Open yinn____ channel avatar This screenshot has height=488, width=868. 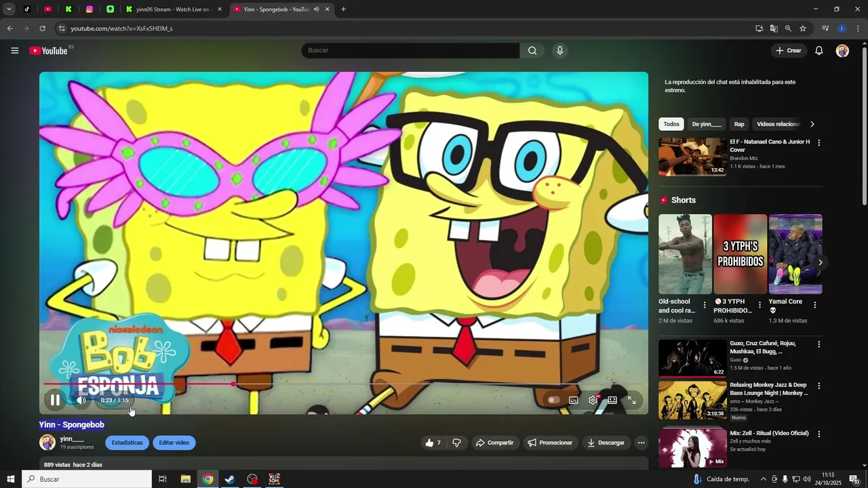coord(47,443)
